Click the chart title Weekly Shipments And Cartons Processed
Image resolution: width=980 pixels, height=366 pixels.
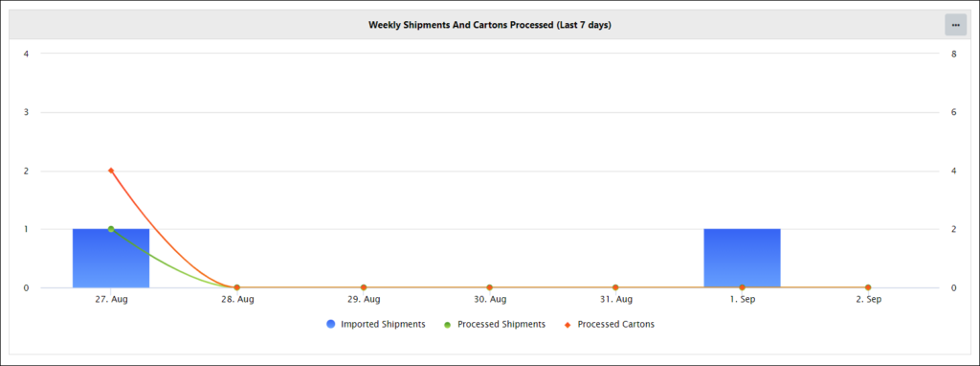[489, 25]
